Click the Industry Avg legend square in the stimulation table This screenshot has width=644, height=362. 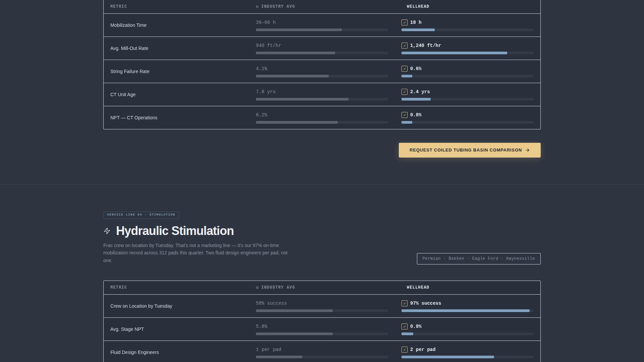257,288
